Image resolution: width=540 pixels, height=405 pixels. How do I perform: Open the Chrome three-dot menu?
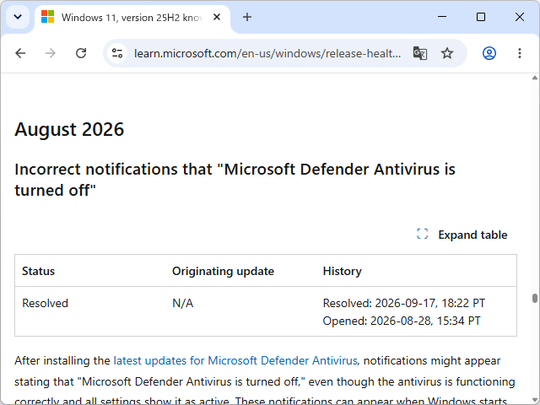(519, 53)
